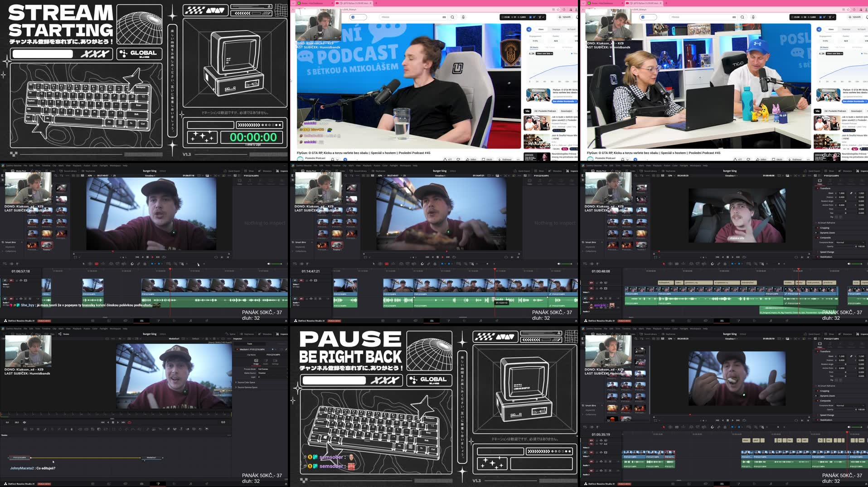Toggle Media Pool panel in the 01:06:57:18 frame

coord(19,171)
